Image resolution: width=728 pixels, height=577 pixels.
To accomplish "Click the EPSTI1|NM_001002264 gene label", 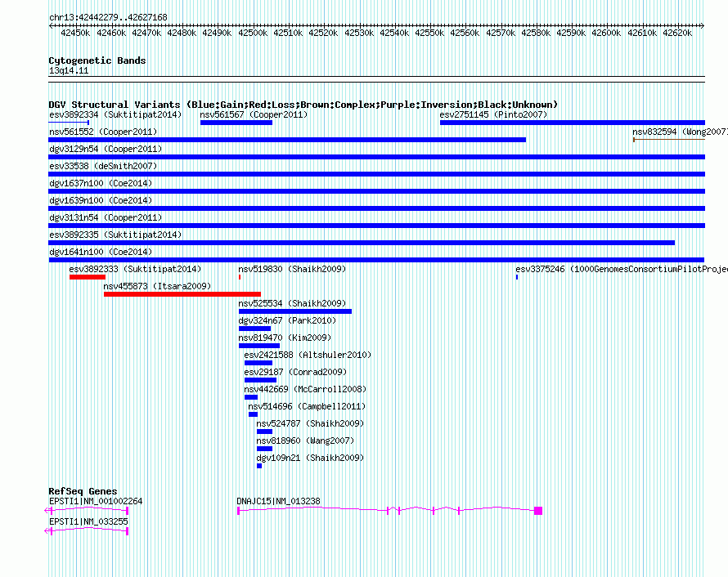I will [96, 501].
